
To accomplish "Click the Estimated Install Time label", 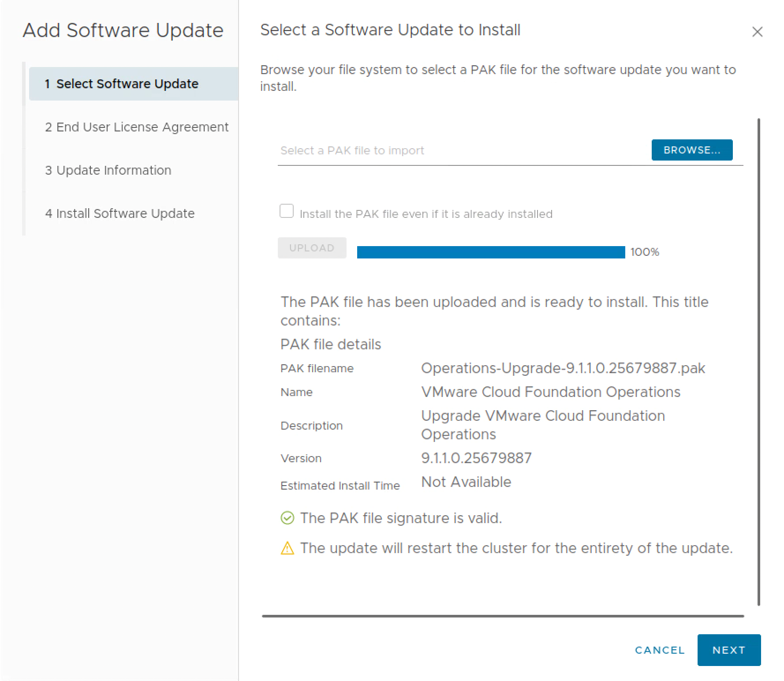I will [340, 486].
